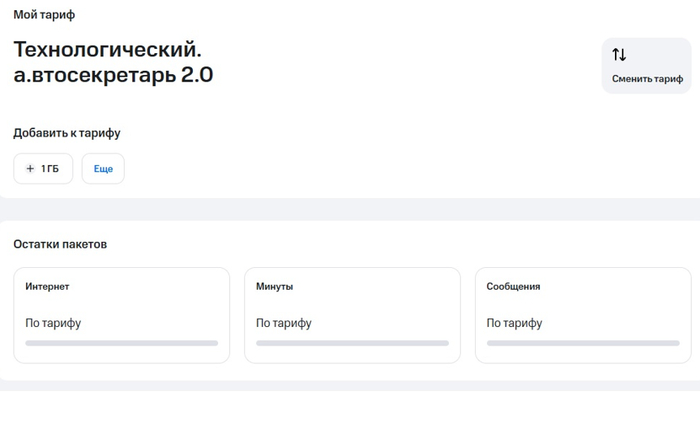The image size is (700, 423).
Task: Click the swap arrows icon
Action: pos(619,55)
